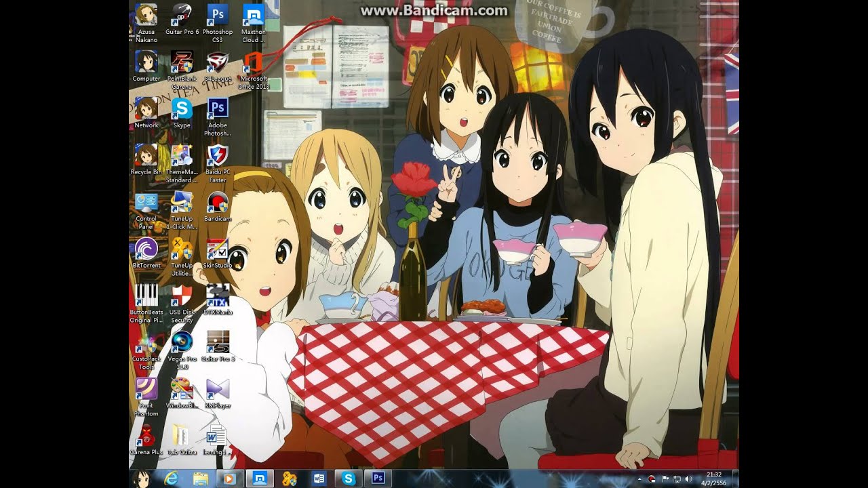Screen dimensions: 868x488
Task: Open the Start menu orb on taskbar
Action: click(x=142, y=479)
